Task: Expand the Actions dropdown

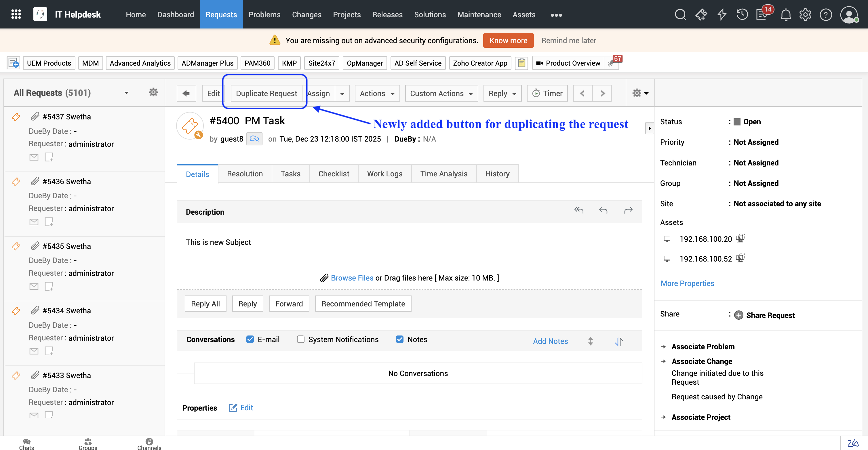Action: 377,93
